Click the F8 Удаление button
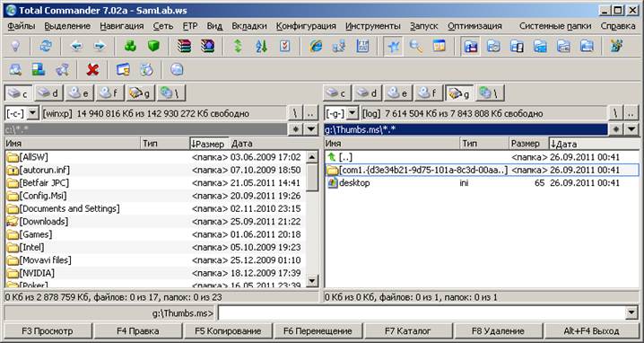 [x=498, y=331]
